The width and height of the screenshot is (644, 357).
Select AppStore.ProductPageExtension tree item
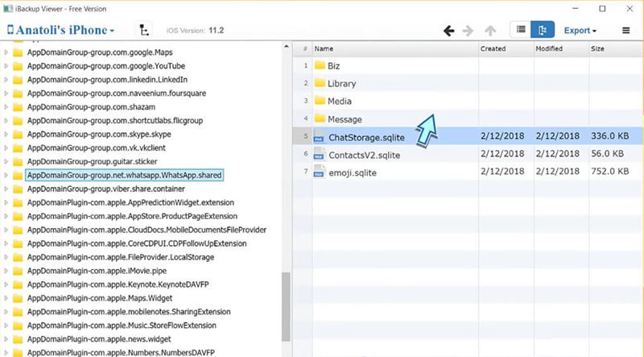(132, 216)
